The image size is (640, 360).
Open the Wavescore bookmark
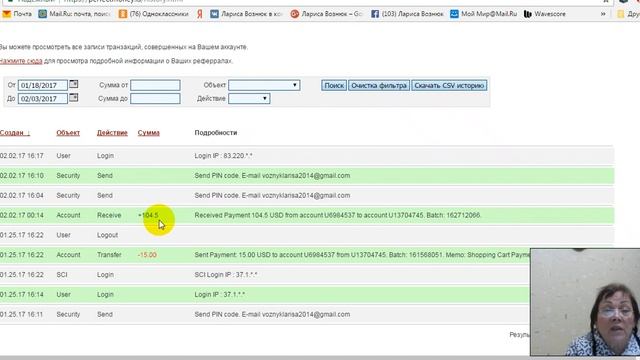[545, 14]
